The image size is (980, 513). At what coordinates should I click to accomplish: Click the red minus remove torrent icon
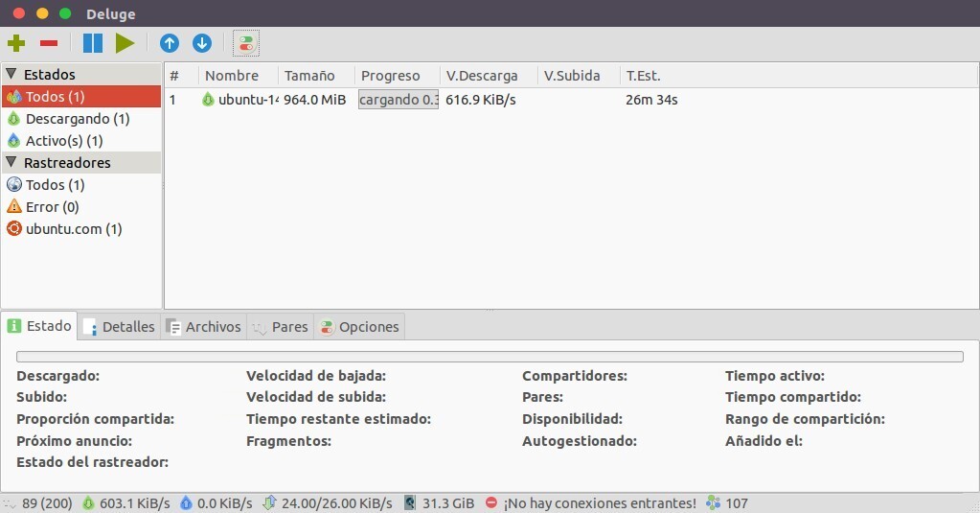[49, 43]
